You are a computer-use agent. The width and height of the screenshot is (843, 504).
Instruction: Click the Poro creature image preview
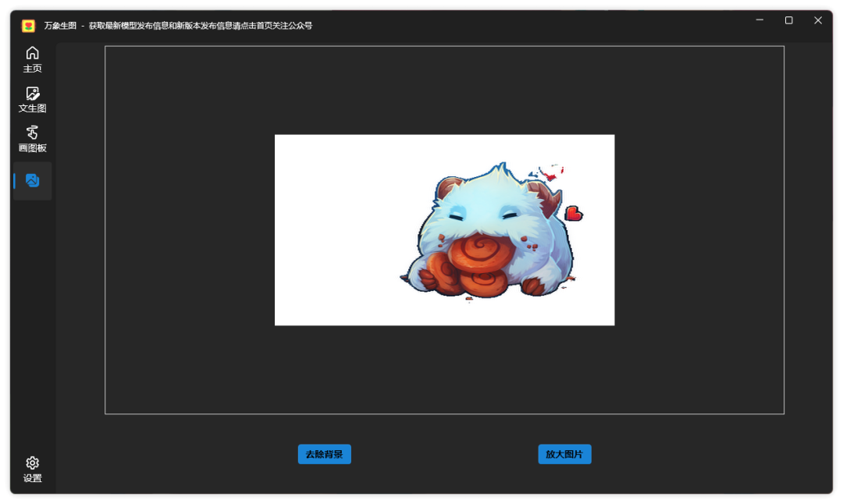click(x=445, y=230)
